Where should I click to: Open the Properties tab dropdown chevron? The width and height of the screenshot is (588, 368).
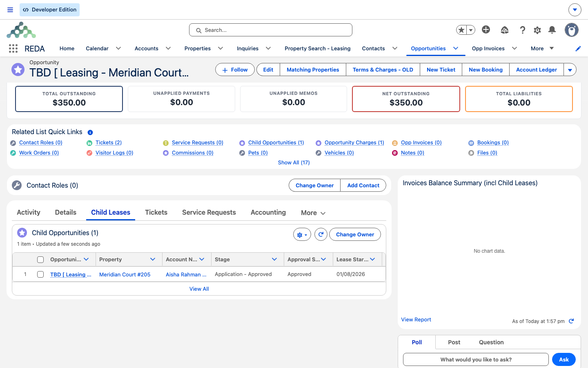pos(220,48)
